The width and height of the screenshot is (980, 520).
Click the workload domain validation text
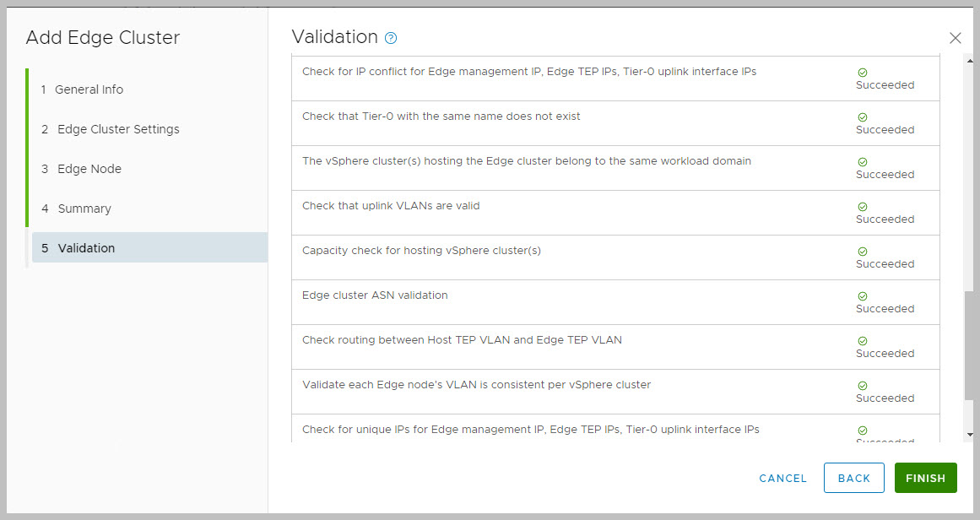tap(526, 161)
